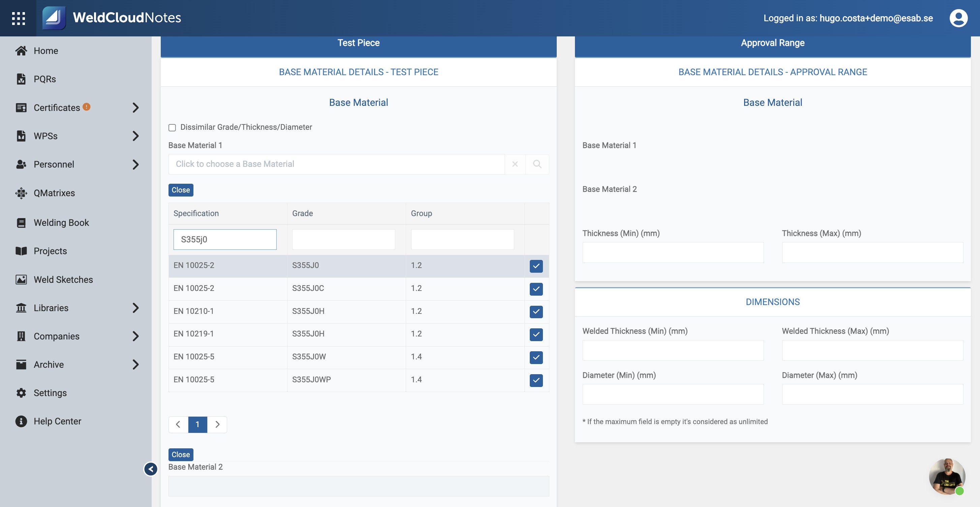Open PQRs from the sidebar
The height and width of the screenshot is (507, 980).
(44, 79)
